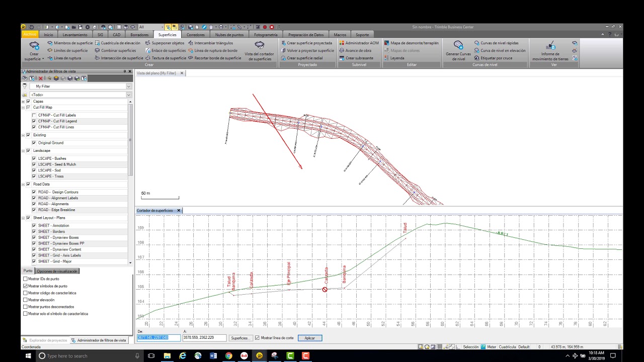The height and width of the screenshot is (362, 644).
Task: Toggle ROAD - Alignments checkbox
Action: [x=34, y=204]
